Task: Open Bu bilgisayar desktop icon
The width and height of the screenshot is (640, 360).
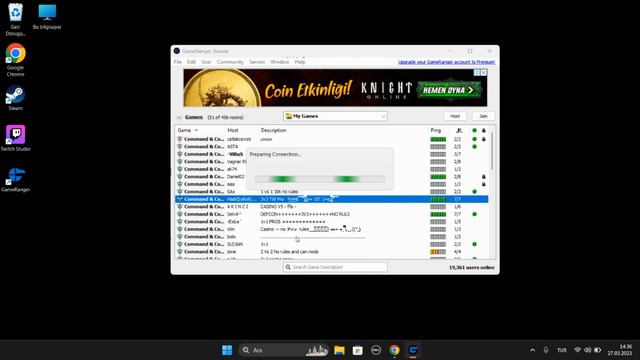Action: point(47,16)
